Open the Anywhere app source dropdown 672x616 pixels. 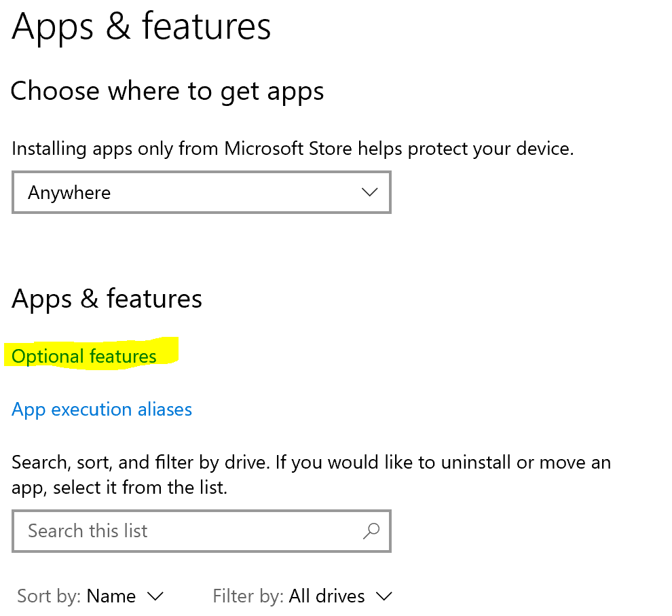pos(201,192)
